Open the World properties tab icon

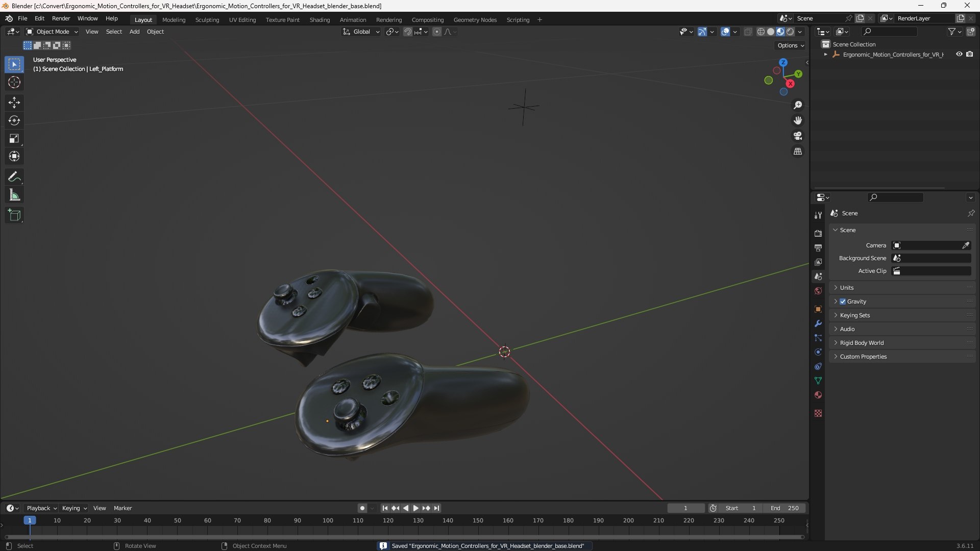coord(818,291)
